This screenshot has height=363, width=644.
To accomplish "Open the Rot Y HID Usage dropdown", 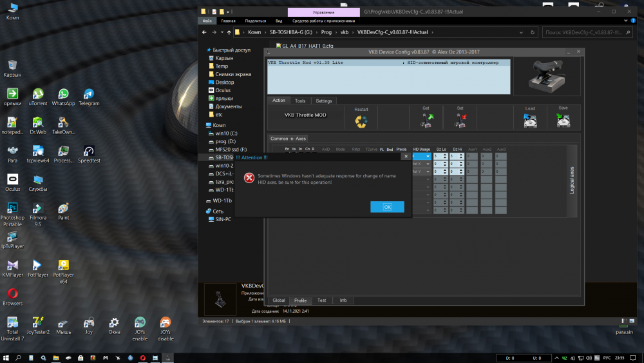I will click(x=421, y=172).
